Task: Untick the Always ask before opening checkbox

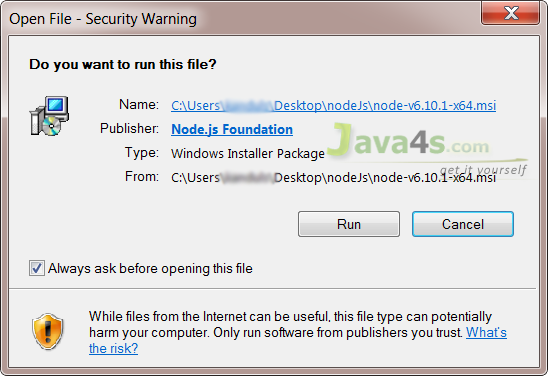Action: pyautogui.click(x=37, y=268)
